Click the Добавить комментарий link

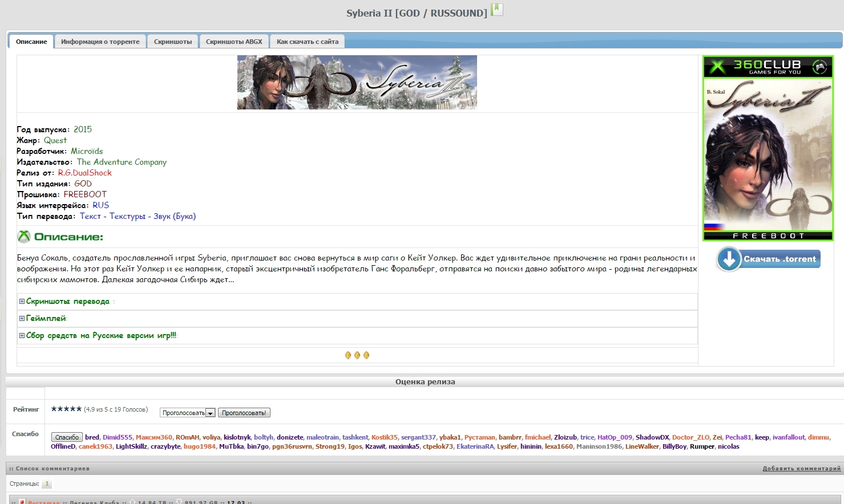[x=802, y=469]
